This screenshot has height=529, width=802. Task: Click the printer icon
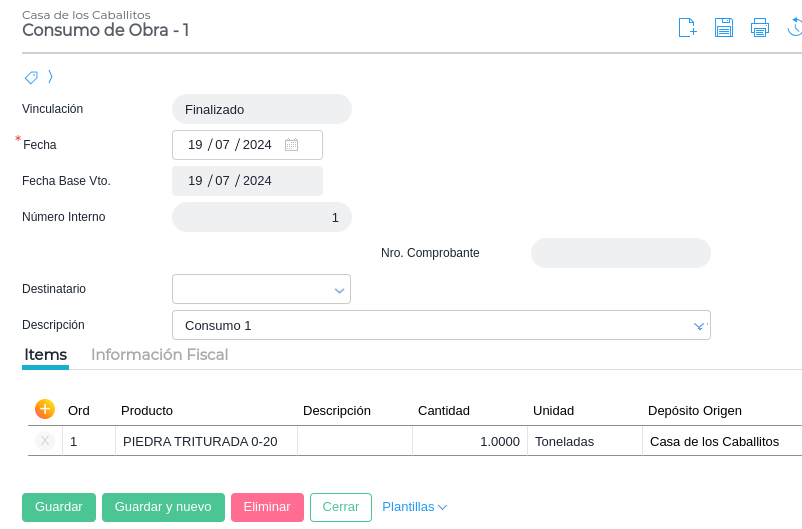tap(760, 28)
